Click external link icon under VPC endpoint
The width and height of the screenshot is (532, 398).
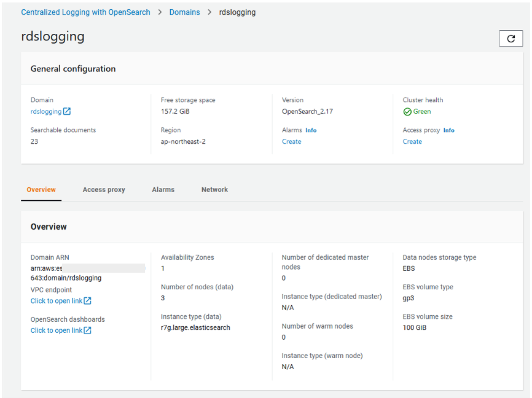click(x=88, y=301)
